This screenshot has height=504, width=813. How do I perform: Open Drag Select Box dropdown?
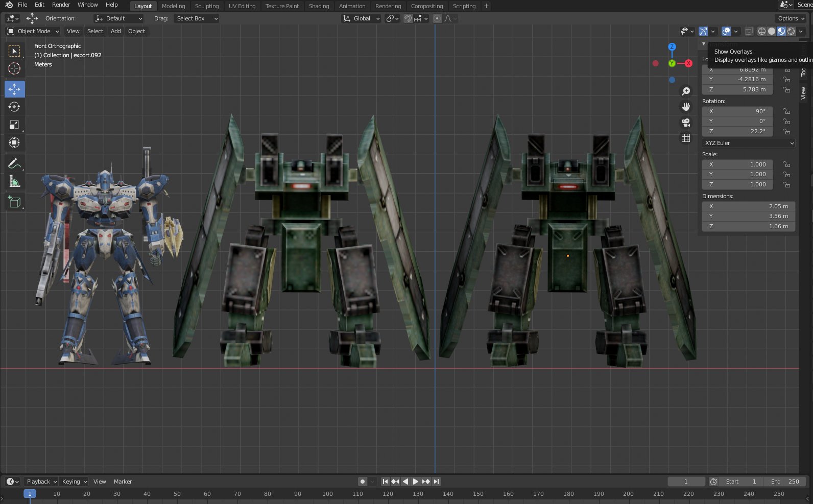pos(197,18)
